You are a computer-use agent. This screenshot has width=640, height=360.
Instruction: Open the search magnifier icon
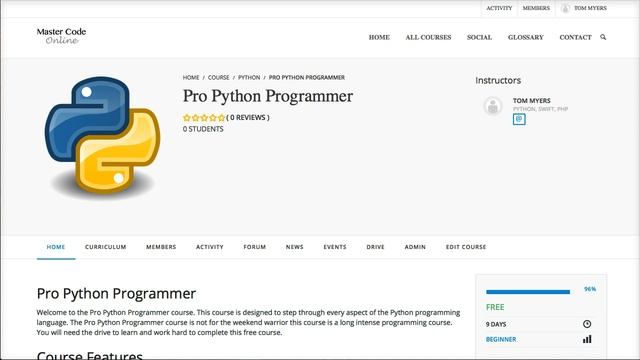[x=603, y=37]
